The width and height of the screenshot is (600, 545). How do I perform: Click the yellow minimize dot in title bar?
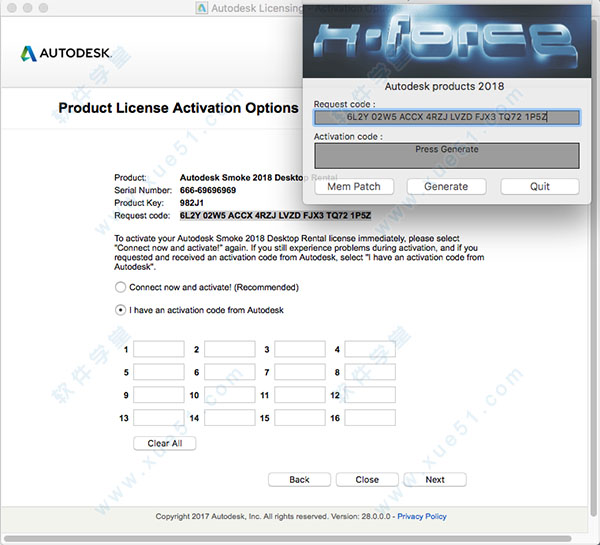(28, 8)
